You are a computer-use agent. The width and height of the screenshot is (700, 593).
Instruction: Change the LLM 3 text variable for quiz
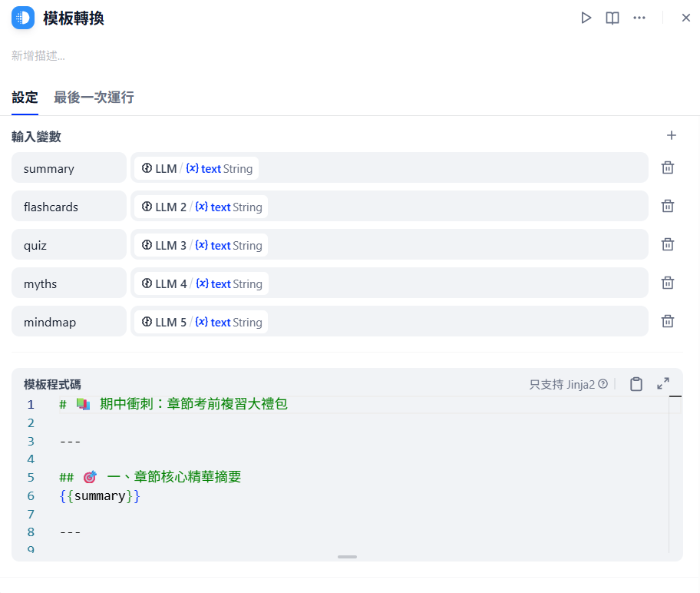[201, 245]
